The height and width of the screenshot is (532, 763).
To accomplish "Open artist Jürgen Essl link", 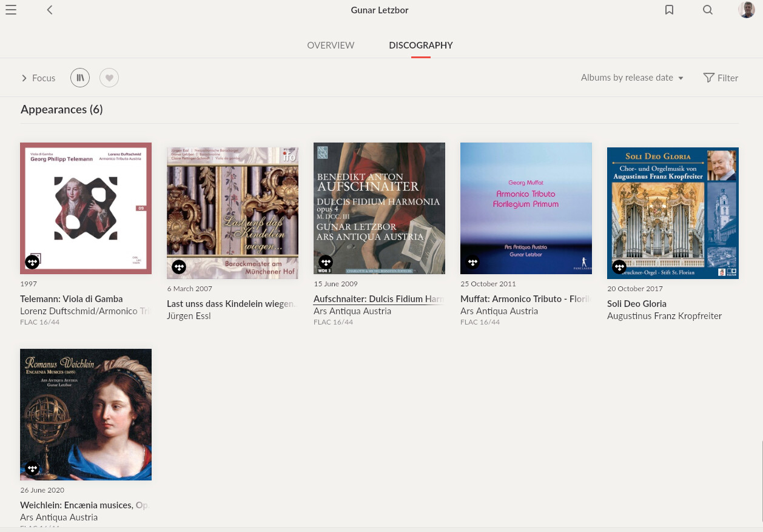I will (x=189, y=316).
